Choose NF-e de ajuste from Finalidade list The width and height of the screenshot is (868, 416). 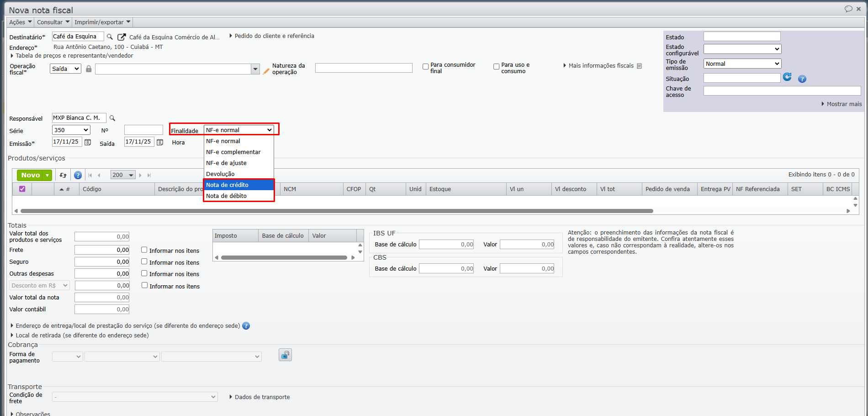pos(239,163)
